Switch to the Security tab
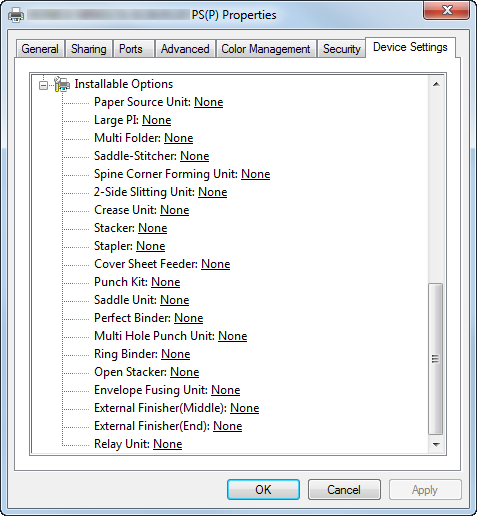 tap(342, 49)
